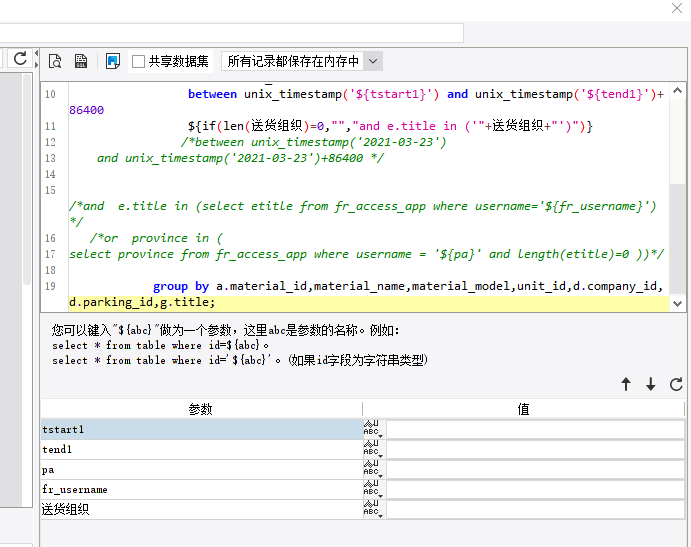Click the 参数 column header

[200, 410]
